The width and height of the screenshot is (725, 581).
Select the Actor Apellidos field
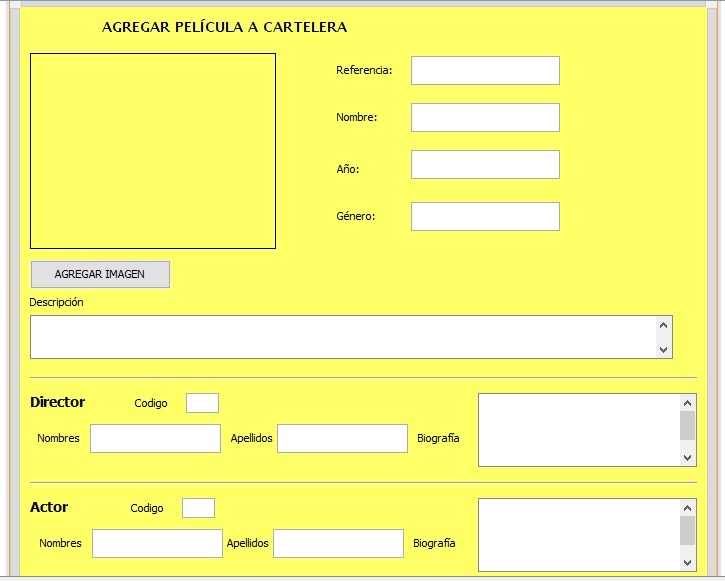pos(338,544)
